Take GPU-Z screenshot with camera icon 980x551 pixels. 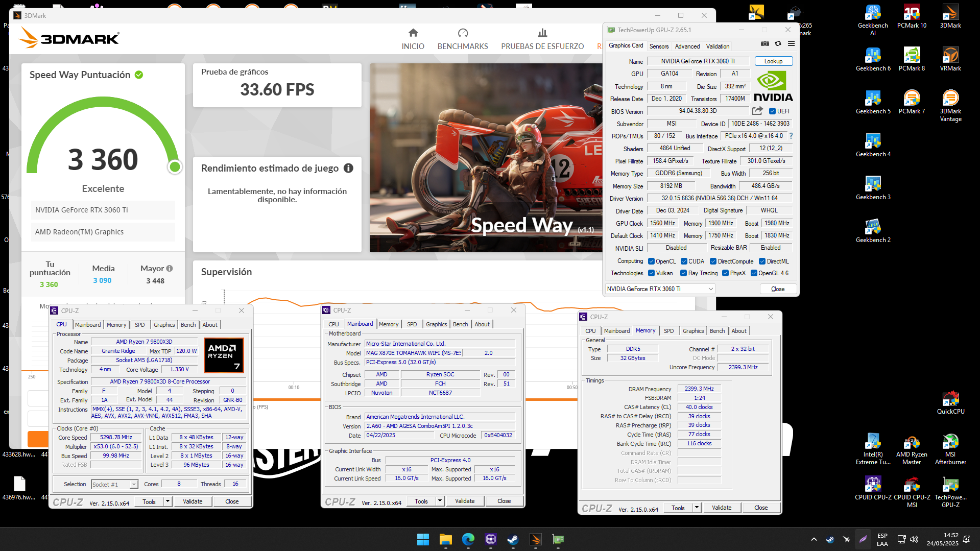tap(764, 44)
